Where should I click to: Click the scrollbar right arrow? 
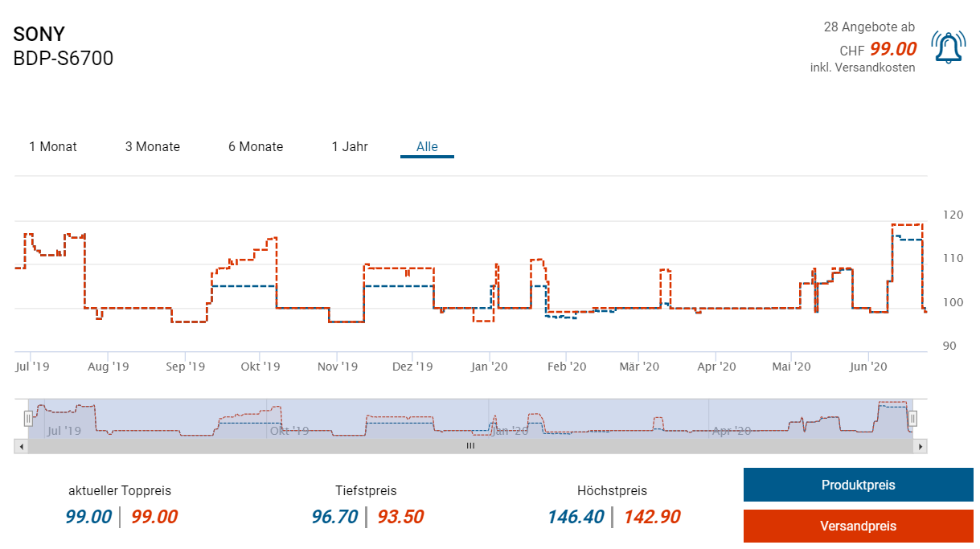click(921, 445)
